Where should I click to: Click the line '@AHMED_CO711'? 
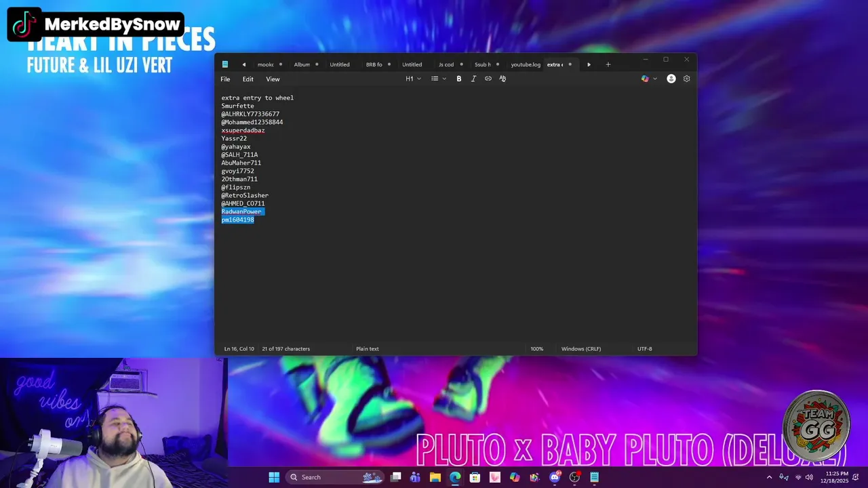(x=243, y=203)
